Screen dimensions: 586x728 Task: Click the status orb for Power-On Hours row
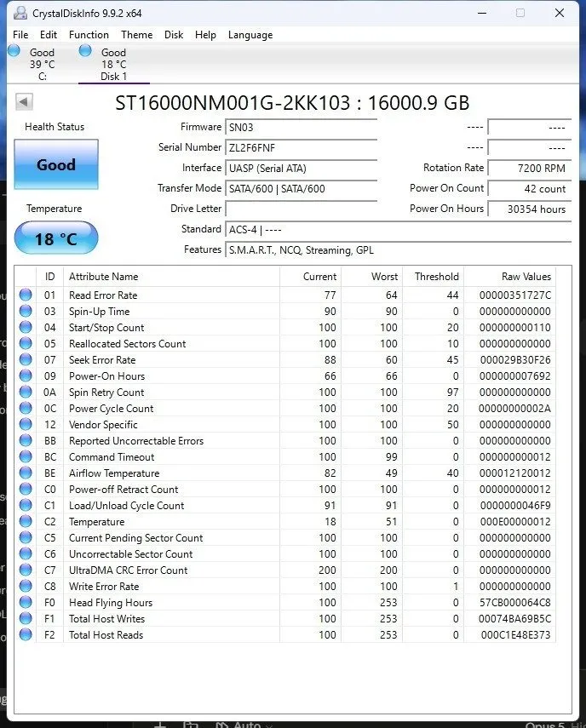(26, 375)
